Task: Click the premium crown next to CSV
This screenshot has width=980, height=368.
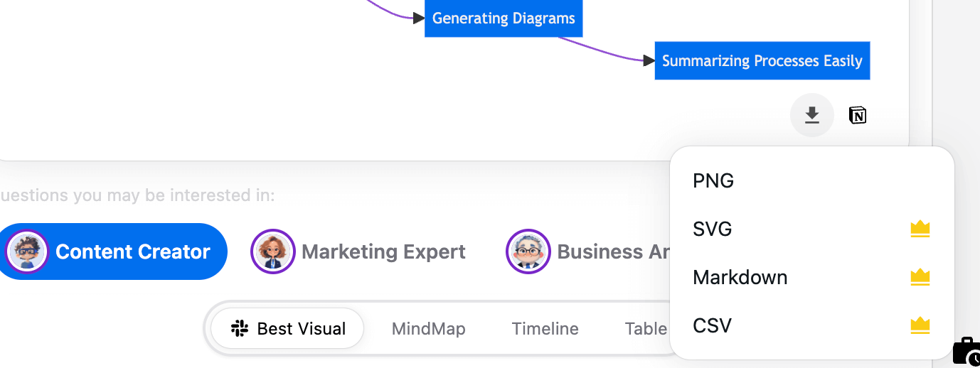Action: tap(920, 325)
